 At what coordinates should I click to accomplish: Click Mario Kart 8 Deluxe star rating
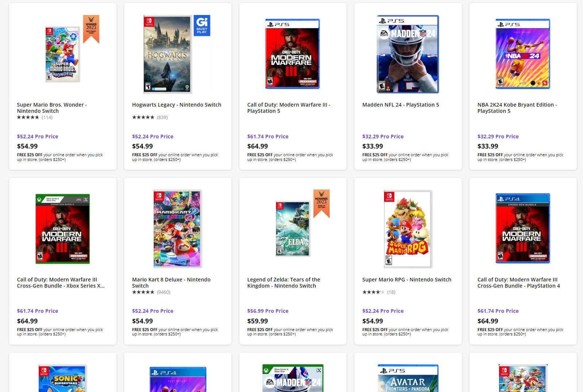point(143,292)
